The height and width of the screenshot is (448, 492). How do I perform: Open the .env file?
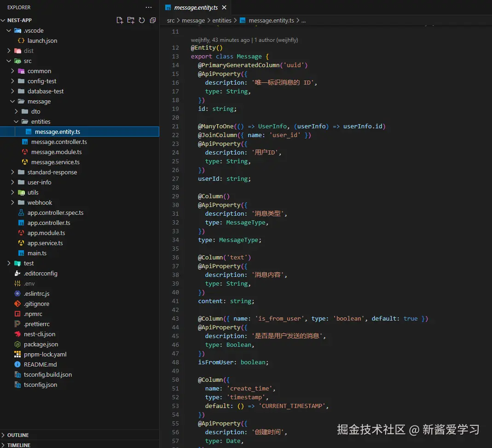click(29, 284)
